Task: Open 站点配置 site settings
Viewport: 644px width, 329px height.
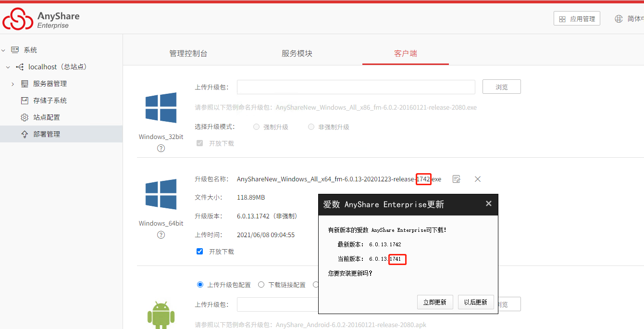Action: (x=47, y=117)
